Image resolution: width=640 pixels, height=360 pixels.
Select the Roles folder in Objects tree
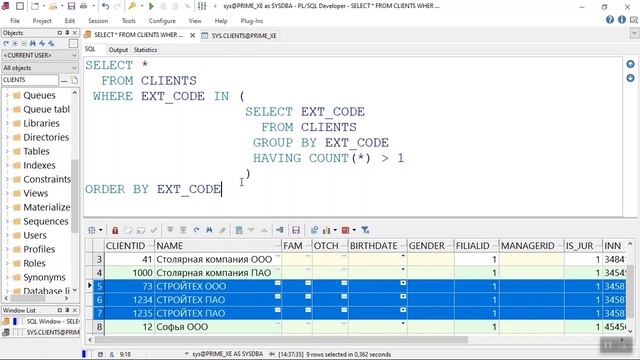pos(34,263)
